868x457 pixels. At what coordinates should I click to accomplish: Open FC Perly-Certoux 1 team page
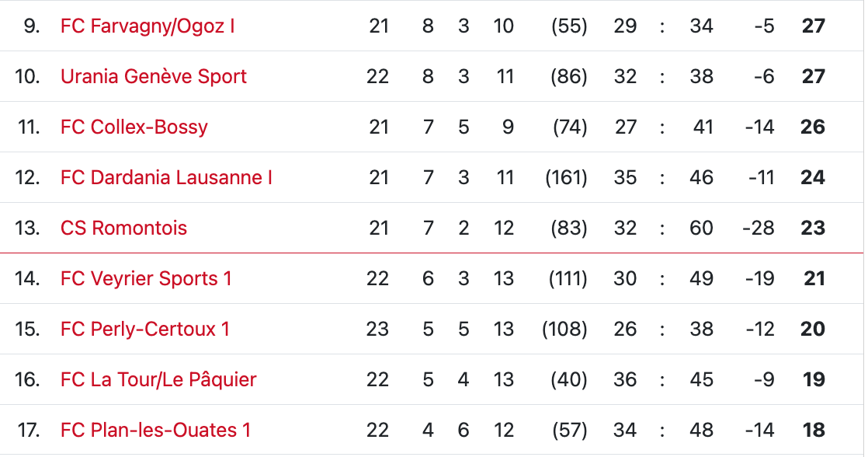coord(145,330)
